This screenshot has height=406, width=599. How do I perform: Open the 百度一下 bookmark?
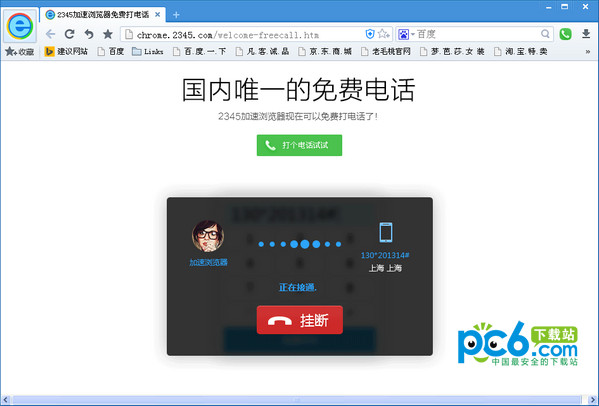[199, 52]
